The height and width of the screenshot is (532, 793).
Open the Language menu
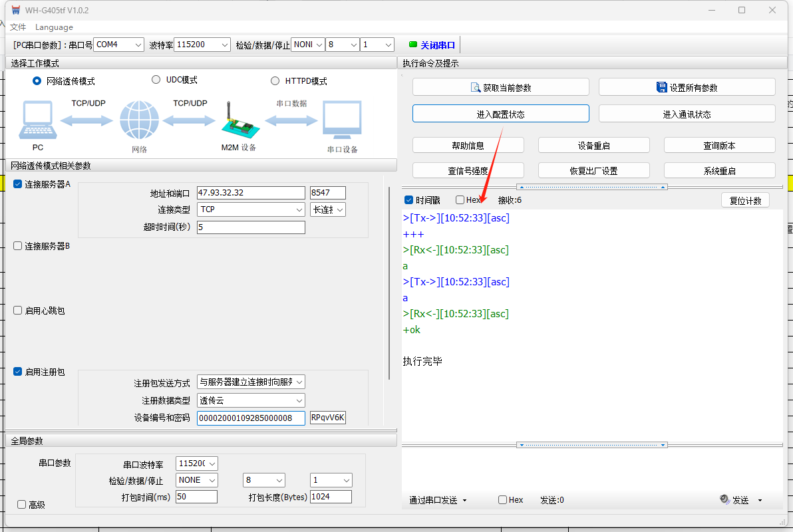tap(54, 27)
